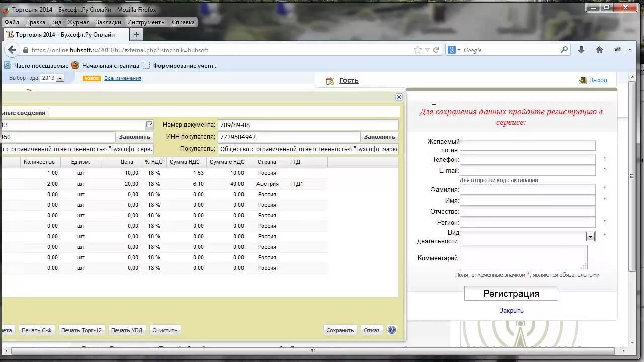
Task: Open toolbar overflow dropdown arrow
Action: click(x=630, y=50)
